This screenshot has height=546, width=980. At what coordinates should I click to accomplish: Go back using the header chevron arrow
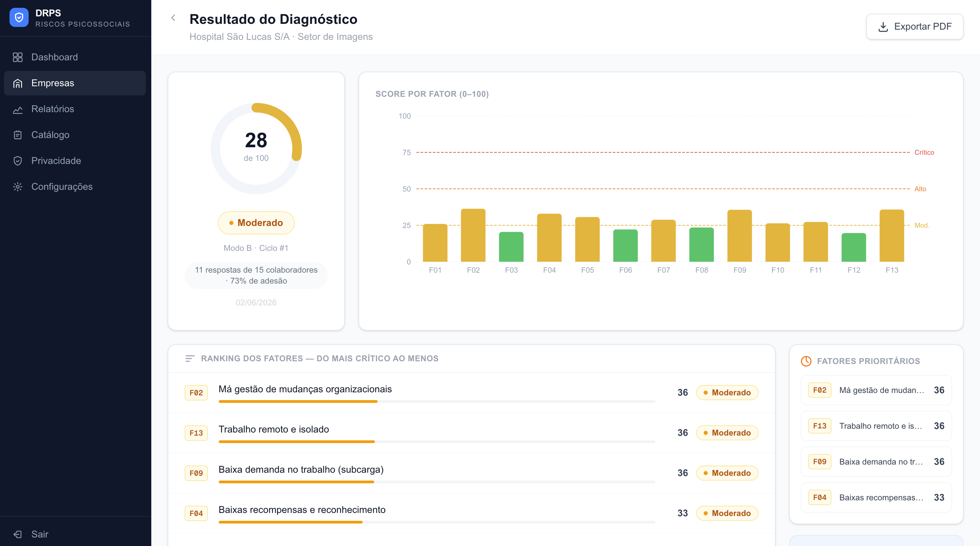pyautogui.click(x=173, y=18)
